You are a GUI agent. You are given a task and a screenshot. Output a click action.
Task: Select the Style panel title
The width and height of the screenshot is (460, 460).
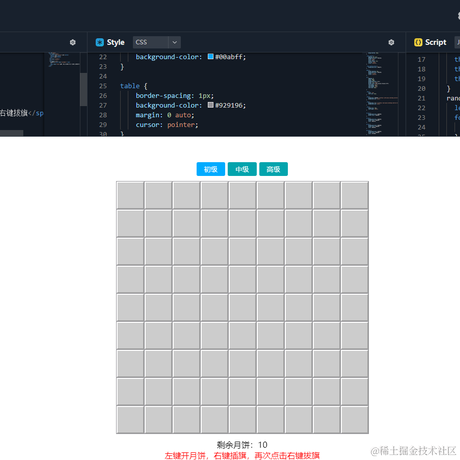coord(115,42)
